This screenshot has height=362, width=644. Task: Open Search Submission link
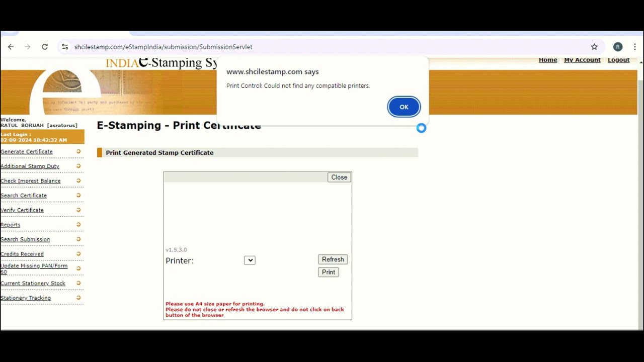point(25,239)
